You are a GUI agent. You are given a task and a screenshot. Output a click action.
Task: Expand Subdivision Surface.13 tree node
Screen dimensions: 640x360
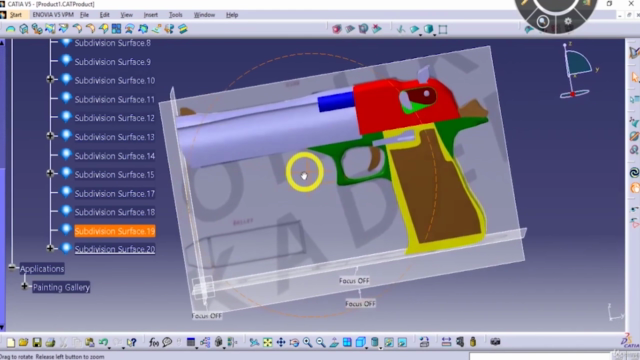coord(50,136)
